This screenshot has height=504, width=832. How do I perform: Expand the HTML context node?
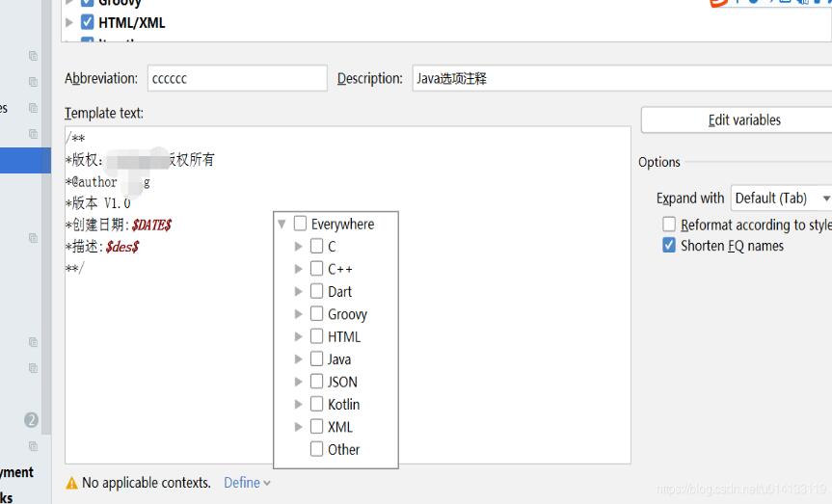(x=298, y=337)
